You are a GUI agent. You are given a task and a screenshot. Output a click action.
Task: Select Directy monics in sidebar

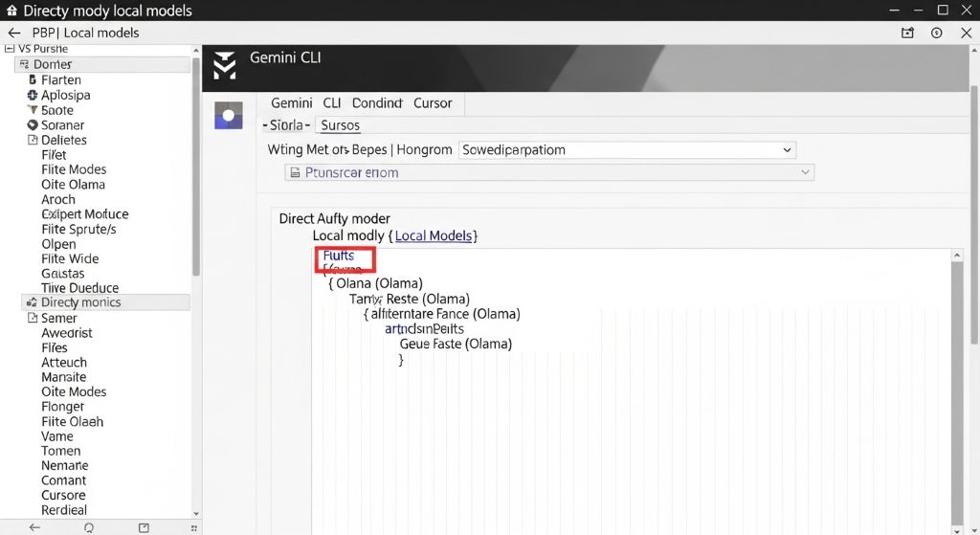click(80, 302)
